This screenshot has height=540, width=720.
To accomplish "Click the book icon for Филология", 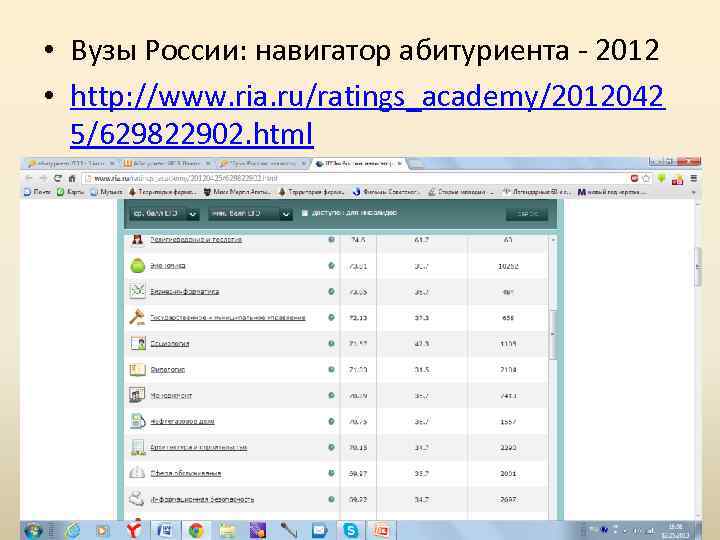I will tap(137, 369).
